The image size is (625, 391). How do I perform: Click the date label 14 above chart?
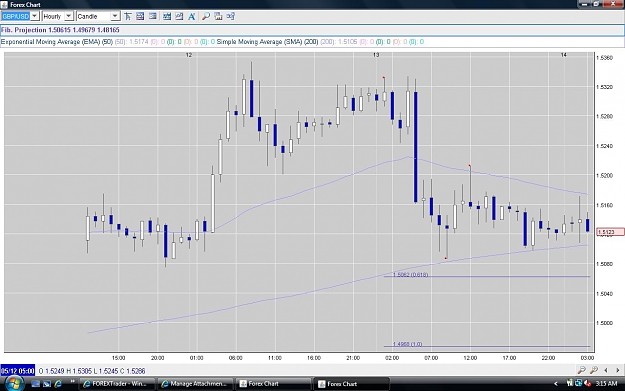point(564,55)
